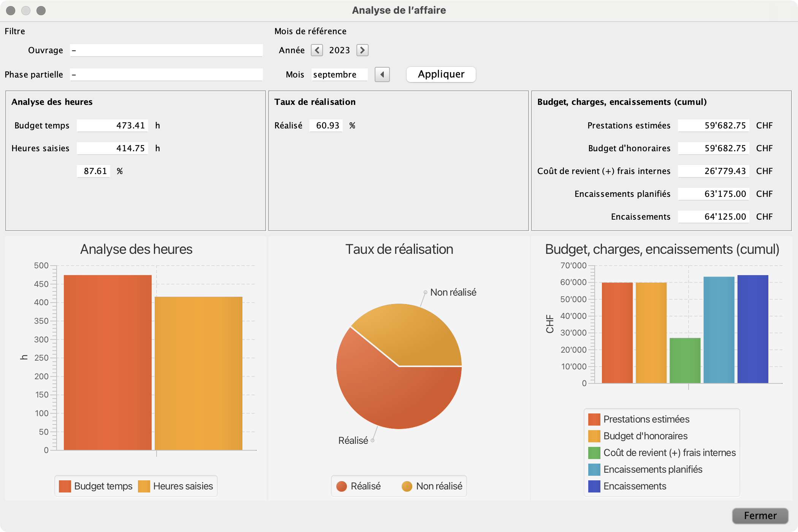Click Non réalisé legend circle marker
The width and height of the screenshot is (798, 532).
pyautogui.click(x=407, y=486)
